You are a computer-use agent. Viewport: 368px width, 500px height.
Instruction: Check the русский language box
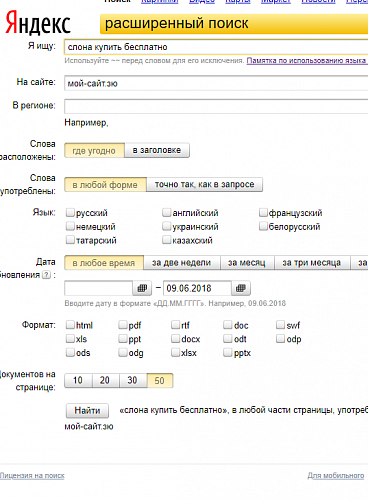70,213
